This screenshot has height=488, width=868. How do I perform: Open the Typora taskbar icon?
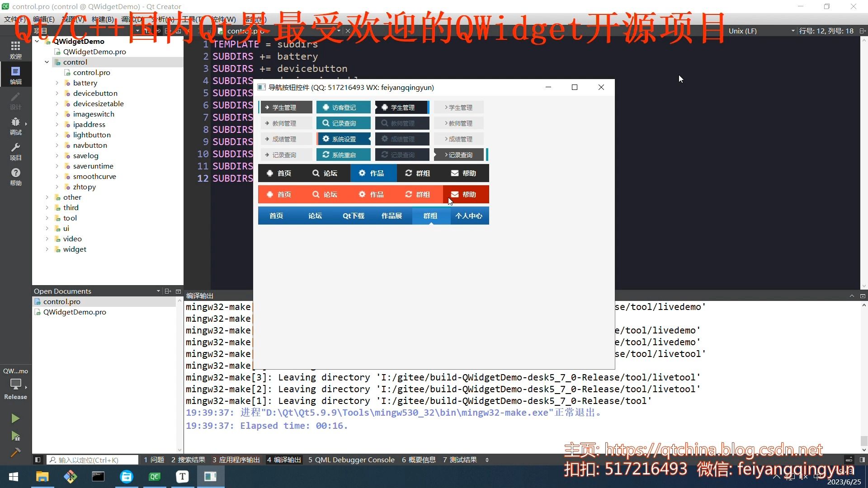tap(183, 477)
